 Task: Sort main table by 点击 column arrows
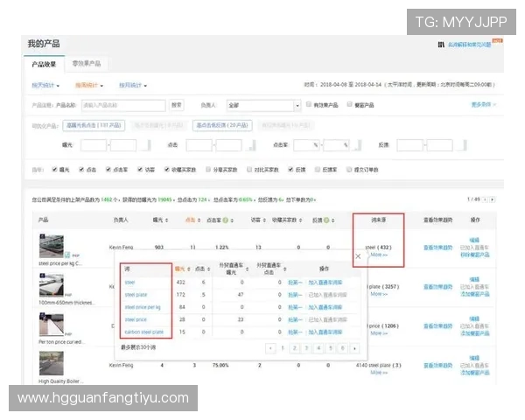coord(199,220)
